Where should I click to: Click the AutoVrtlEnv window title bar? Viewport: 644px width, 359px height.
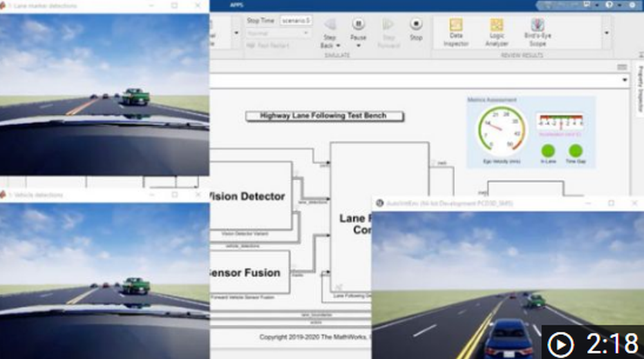click(508, 203)
